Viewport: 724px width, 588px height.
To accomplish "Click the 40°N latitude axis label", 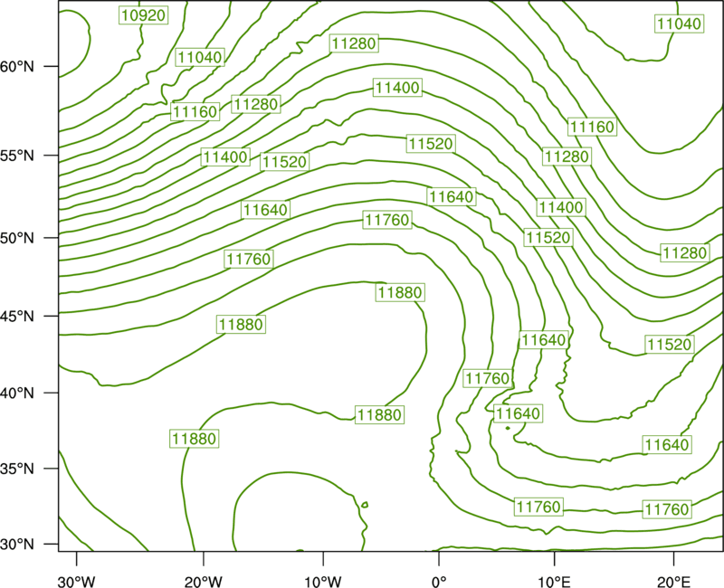I will click(17, 394).
